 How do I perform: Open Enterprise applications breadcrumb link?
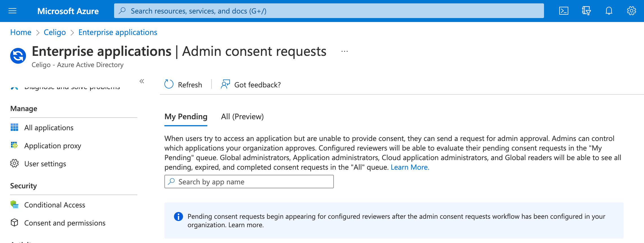[x=118, y=32]
